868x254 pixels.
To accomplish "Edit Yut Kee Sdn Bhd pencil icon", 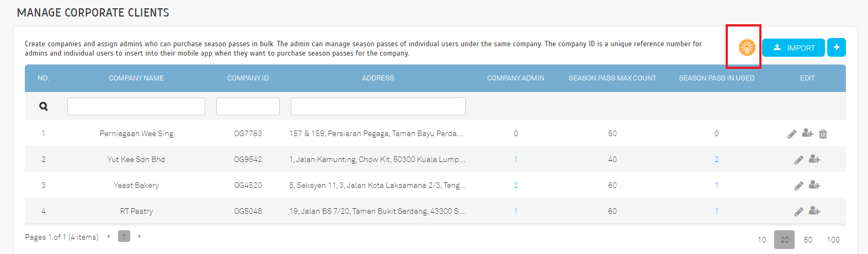I will [798, 160].
